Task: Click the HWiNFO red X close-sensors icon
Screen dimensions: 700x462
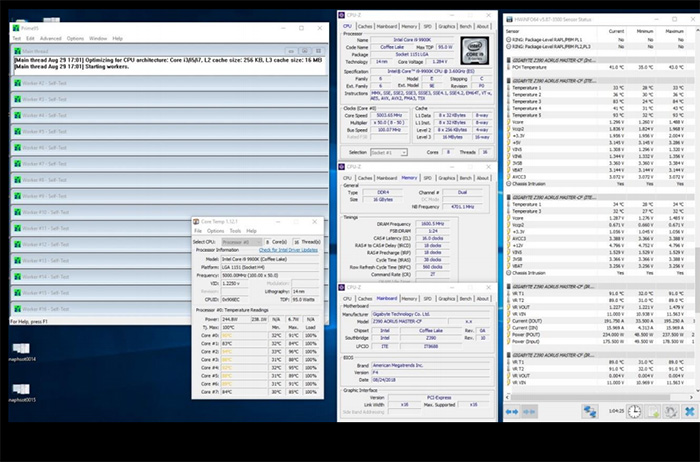Action: click(688, 411)
